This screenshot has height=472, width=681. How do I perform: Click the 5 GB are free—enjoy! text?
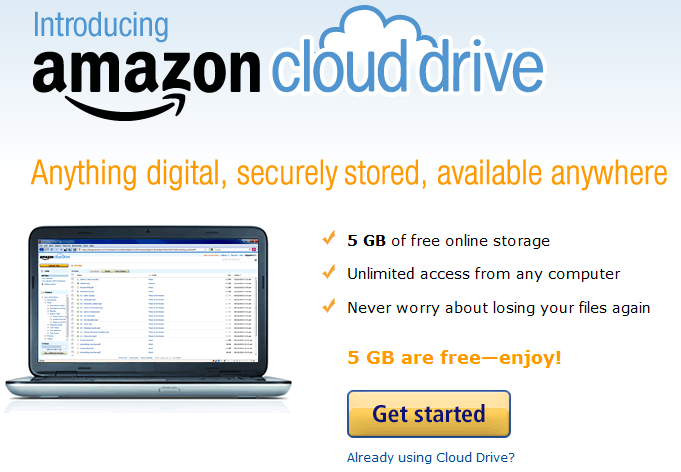454,358
